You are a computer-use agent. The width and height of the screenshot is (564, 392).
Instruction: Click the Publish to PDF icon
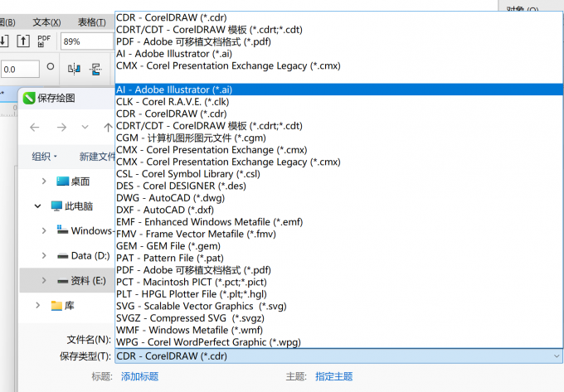click(44, 41)
